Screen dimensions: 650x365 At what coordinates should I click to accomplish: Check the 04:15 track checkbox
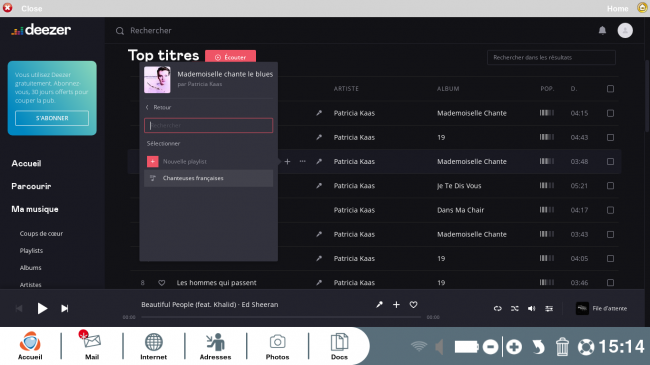pos(610,113)
